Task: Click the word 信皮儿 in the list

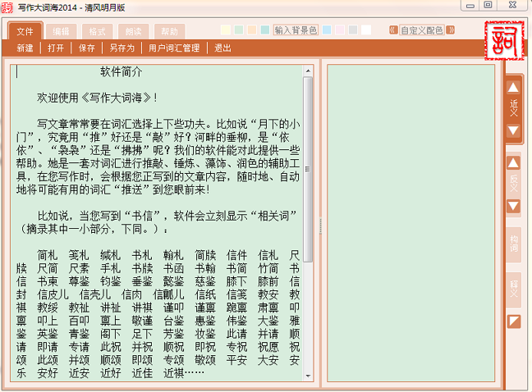Action: pos(53,294)
